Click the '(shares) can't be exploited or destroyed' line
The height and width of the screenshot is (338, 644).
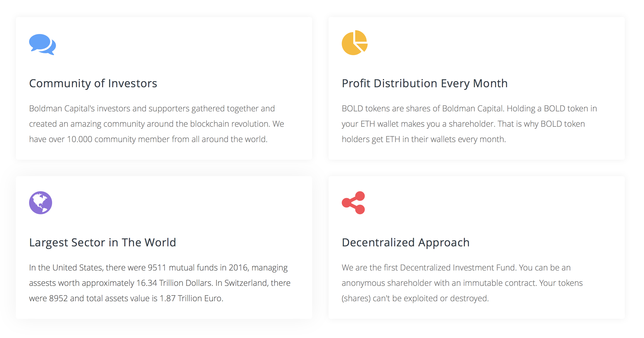coord(415,298)
